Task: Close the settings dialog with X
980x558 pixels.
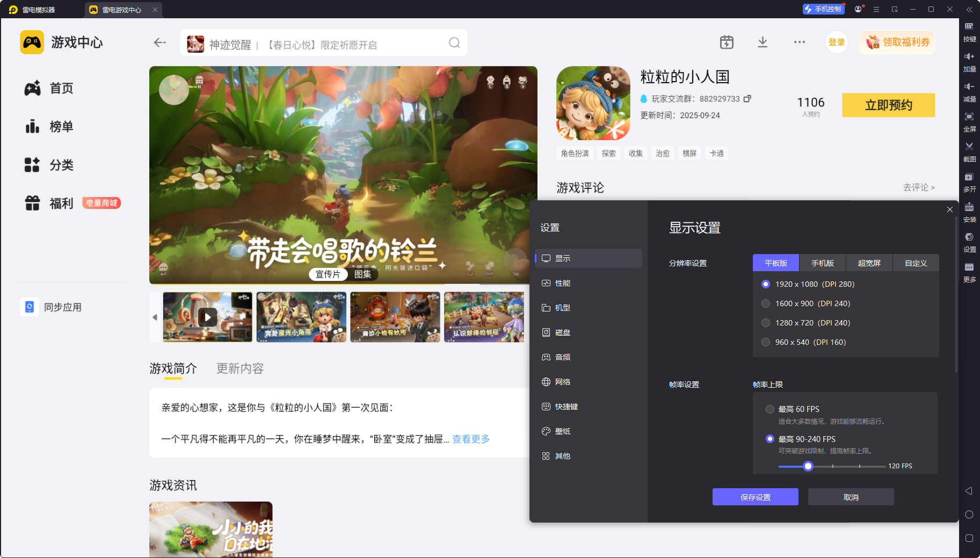Action: (x=950, y=209)
